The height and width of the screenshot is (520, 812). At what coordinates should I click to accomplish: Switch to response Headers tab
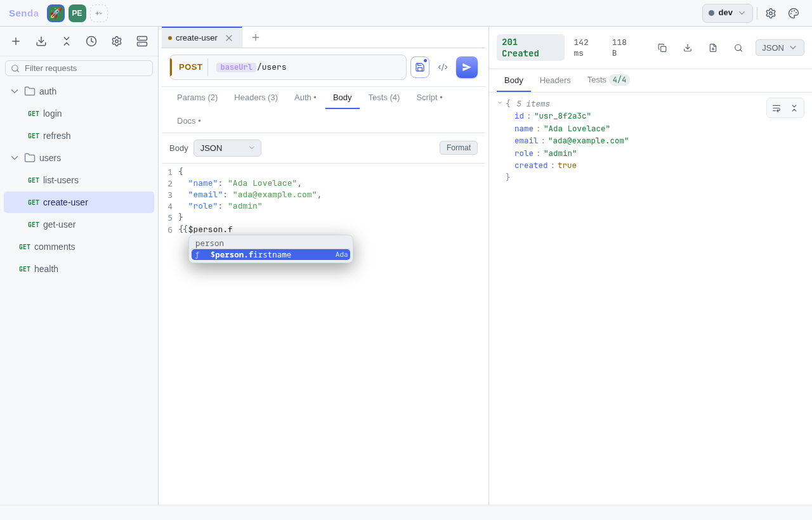coord(555,81)
